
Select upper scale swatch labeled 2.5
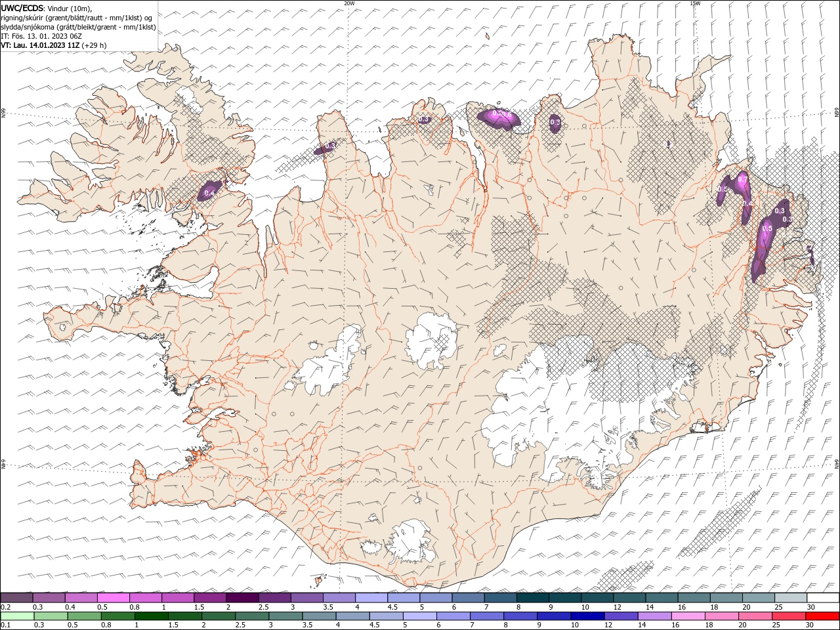(x=274, y=598)
